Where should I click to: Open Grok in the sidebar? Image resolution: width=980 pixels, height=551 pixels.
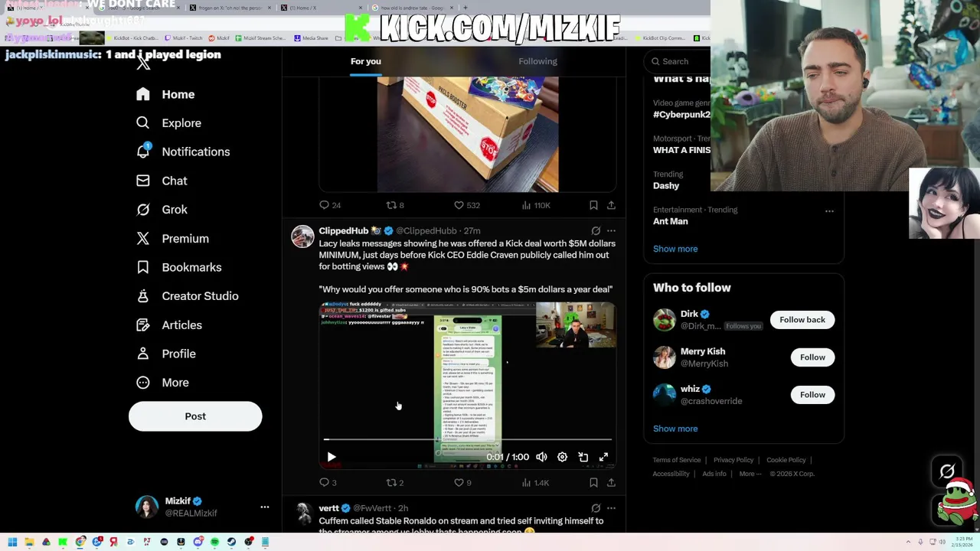coord(162,210)
